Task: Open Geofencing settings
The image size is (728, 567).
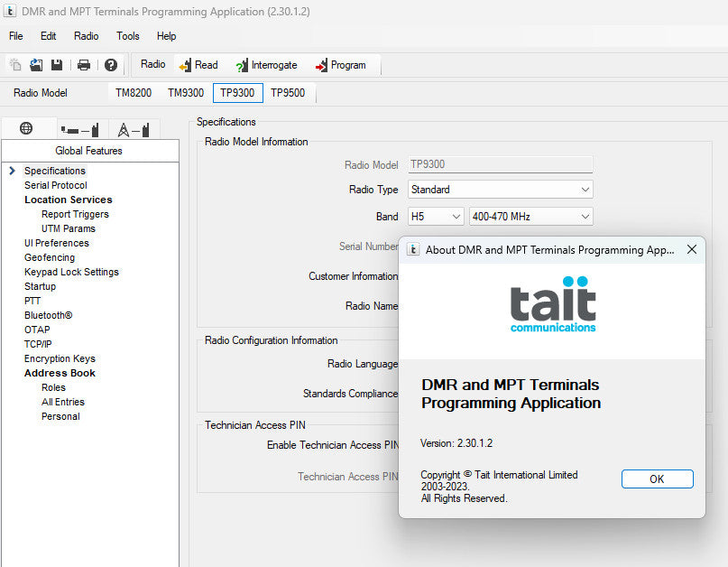Action: (50, 257)
